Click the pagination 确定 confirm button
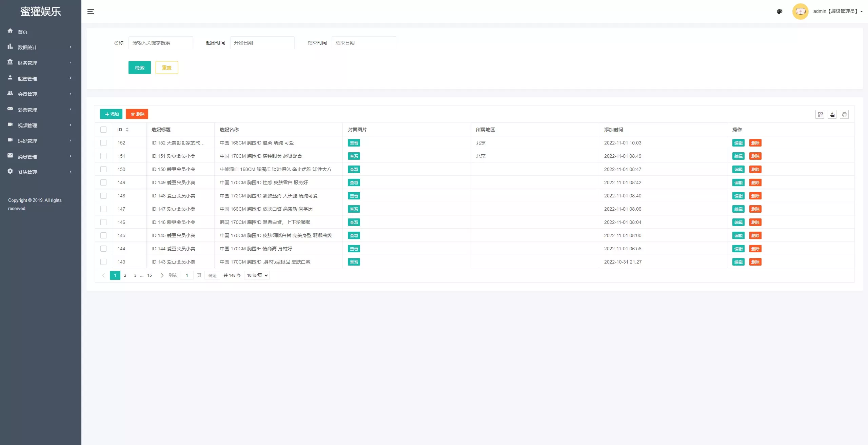This screenshot has width=868, height=445. 212,275
